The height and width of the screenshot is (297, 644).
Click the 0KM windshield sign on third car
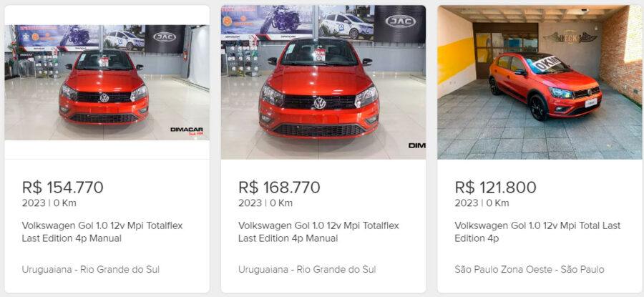tap(547, 64)
